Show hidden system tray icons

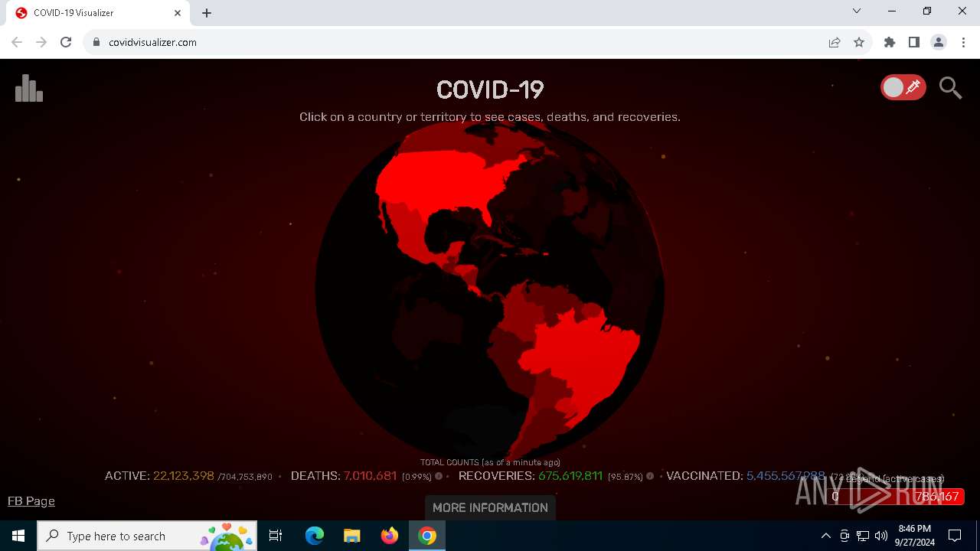click(825, 536)
